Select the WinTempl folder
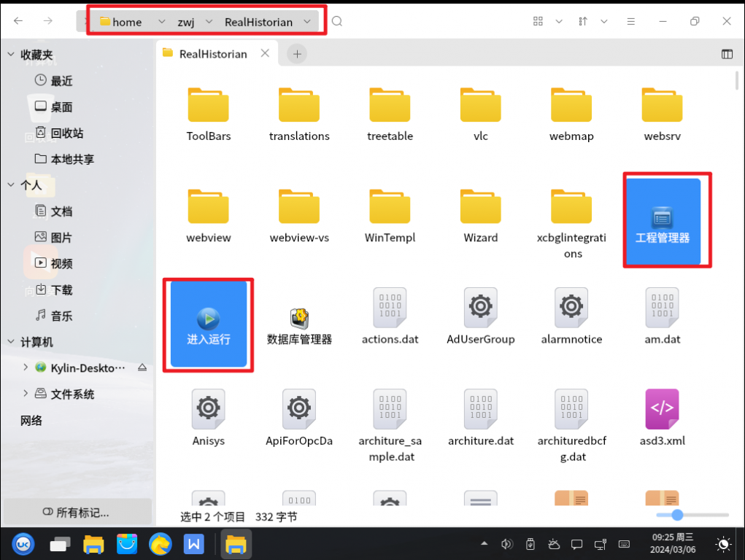 (390, 216)
